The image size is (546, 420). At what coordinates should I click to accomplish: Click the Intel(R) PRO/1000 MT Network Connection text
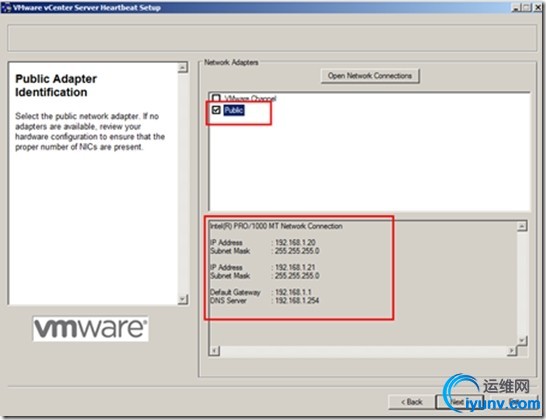point(276,226)
